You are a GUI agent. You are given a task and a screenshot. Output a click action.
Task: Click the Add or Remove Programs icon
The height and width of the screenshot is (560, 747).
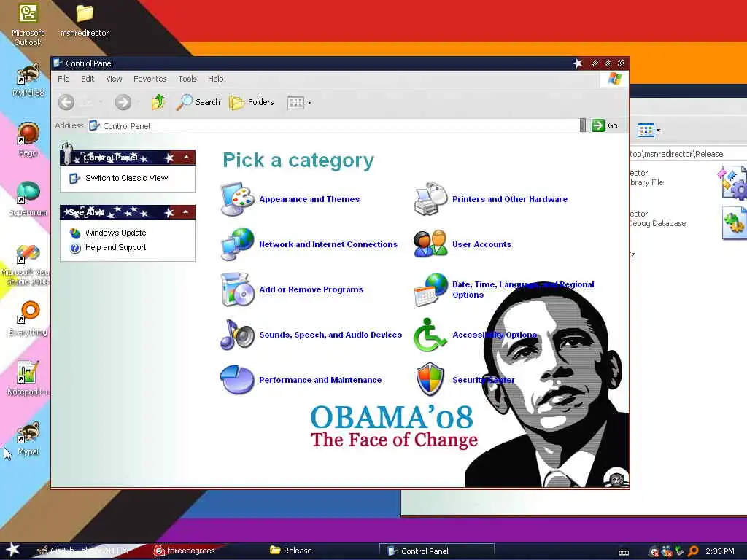(x=238, y=289)
